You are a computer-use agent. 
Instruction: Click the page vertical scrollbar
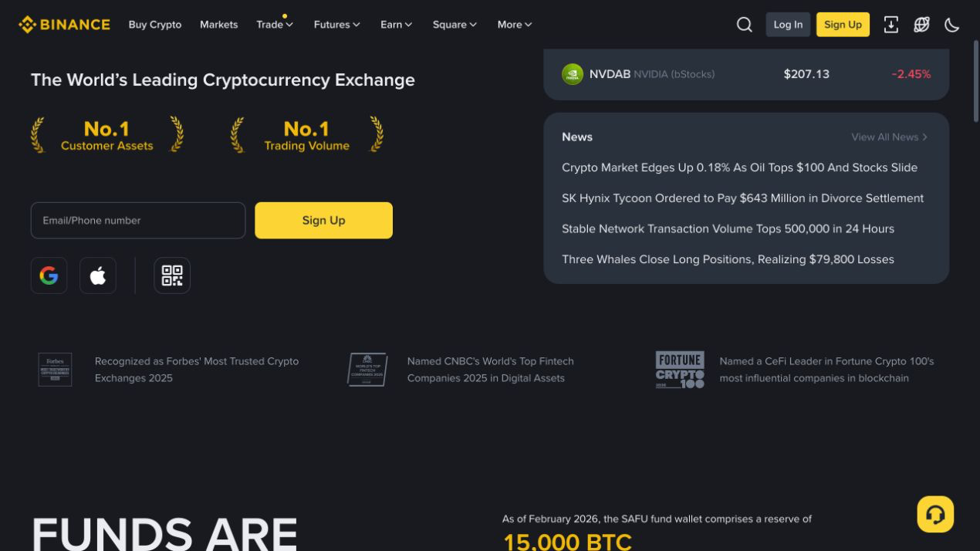(x=976, y=81)
